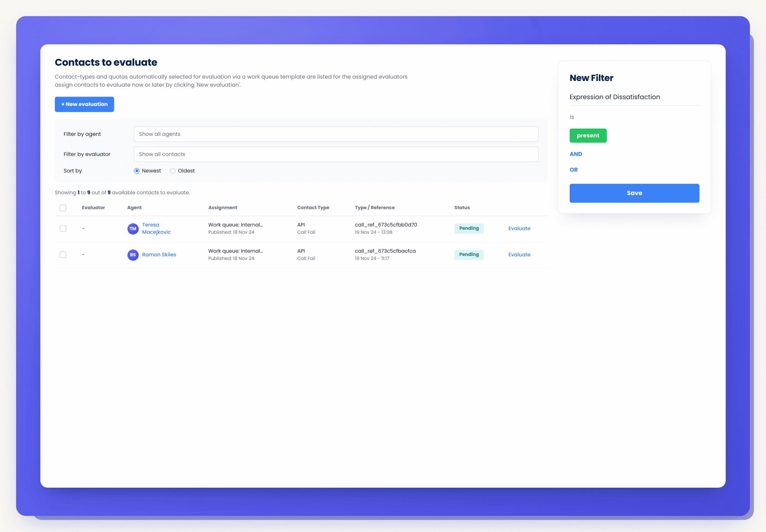
Task: Click the 19 Nov 24 - 11:17 timestamp
Action: point(372,258)
